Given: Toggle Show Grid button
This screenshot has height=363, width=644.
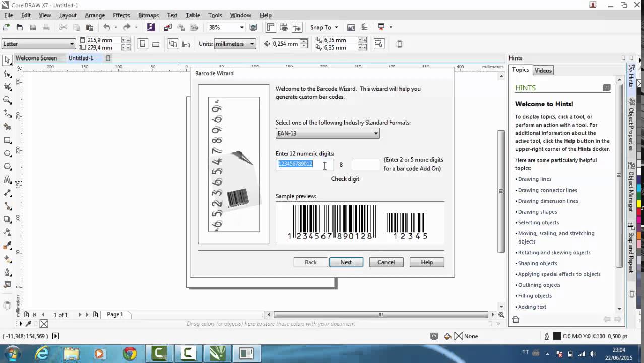Looking at the screenshot, I should pyautogui.click(x=284, y=27).
